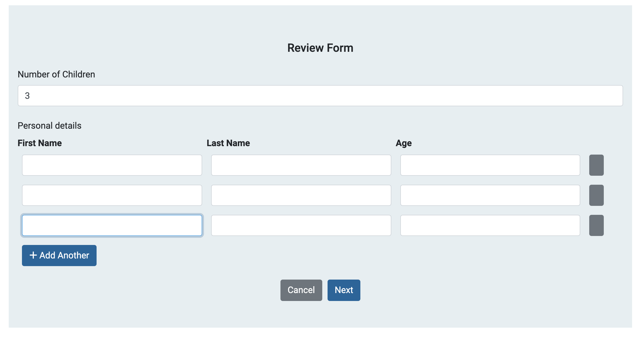Click the highlighted First Name field in row three
Viewport: 644px width, 343px height.
pos(112,225)
